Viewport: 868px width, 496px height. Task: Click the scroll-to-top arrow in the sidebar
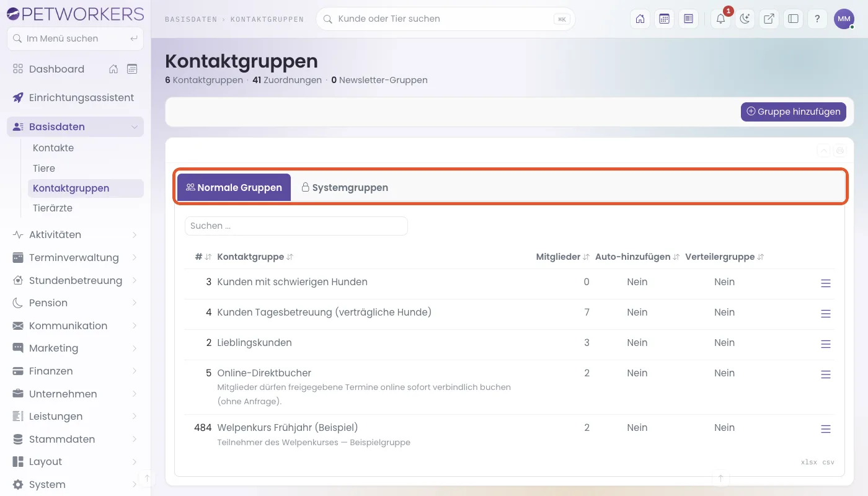[147, 478]
